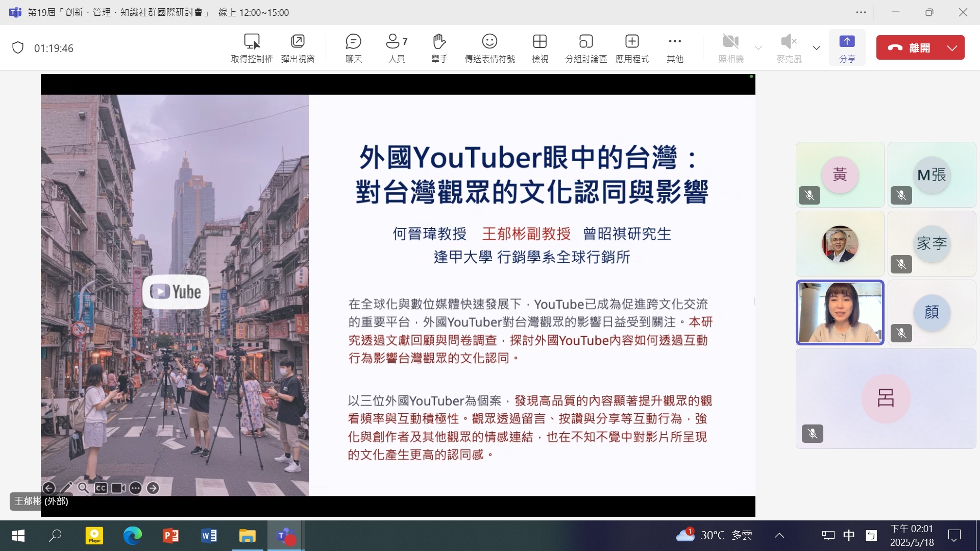Click the Teams taskbar icon
Screen dimensions: 980x551
[x=286, y=536]
